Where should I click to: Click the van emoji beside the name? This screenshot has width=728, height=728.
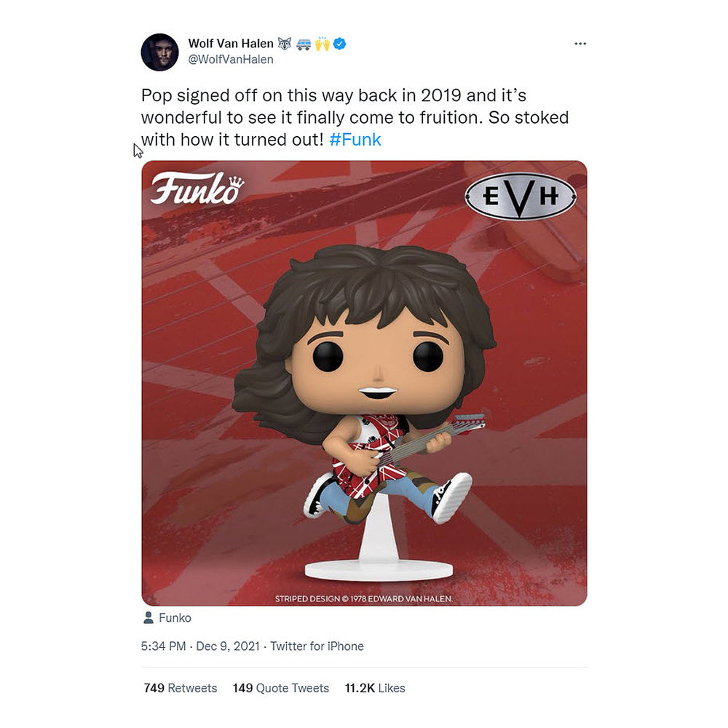point(304,44)
